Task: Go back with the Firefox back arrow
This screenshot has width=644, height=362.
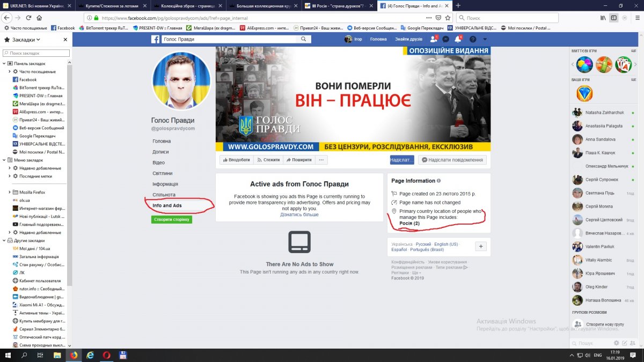Action: pyautogui.click(x=8, y=18)
